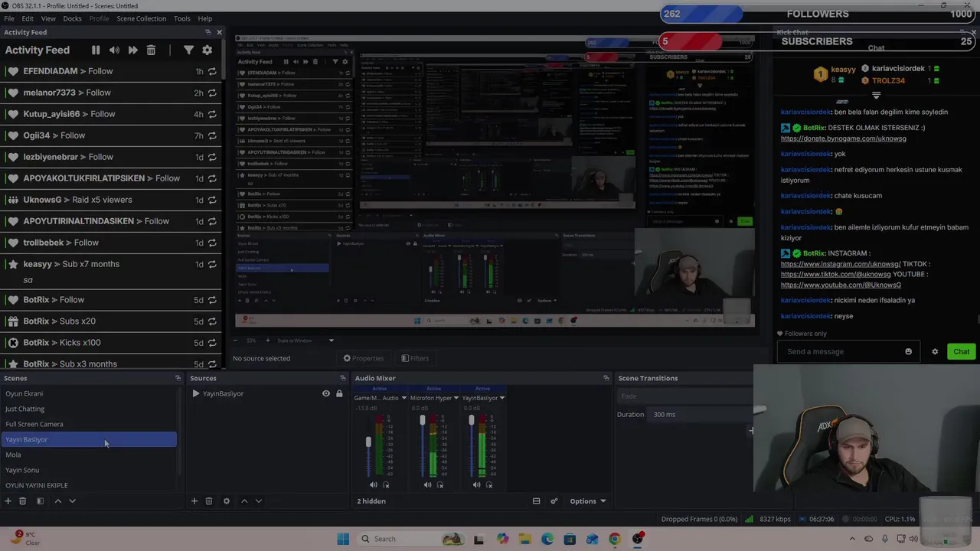980x551 pixels.
Task: Skip to next alert in Activity Feed
Action: click(x=132, y=50)
